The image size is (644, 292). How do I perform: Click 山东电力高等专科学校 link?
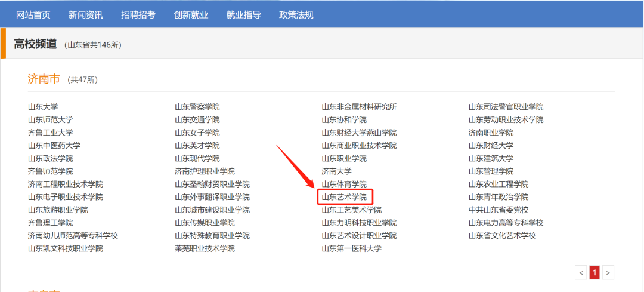point(506,223)
